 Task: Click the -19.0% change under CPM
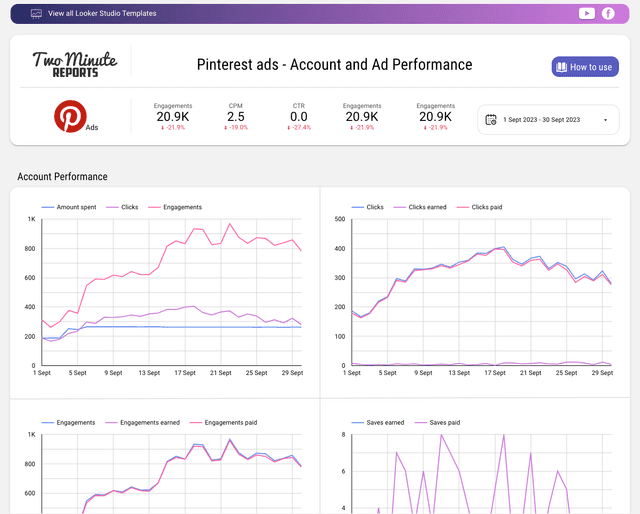coord(236,128)
